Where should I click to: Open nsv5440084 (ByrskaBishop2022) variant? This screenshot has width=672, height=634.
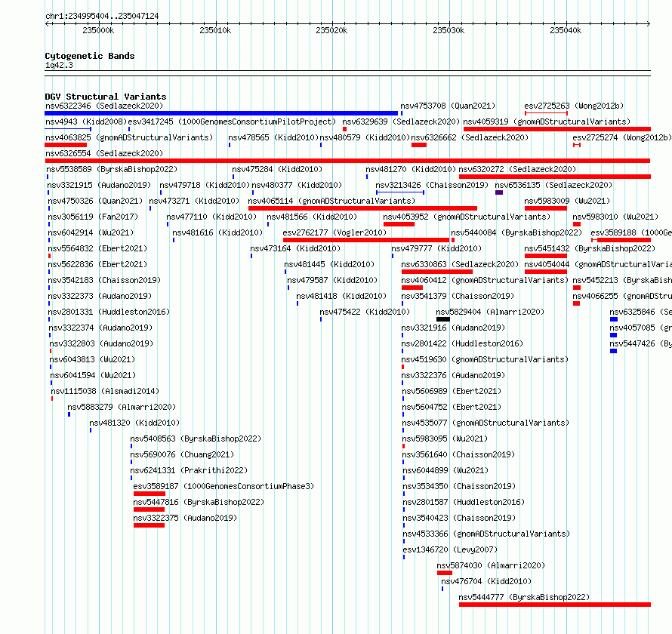coord(516,232)
